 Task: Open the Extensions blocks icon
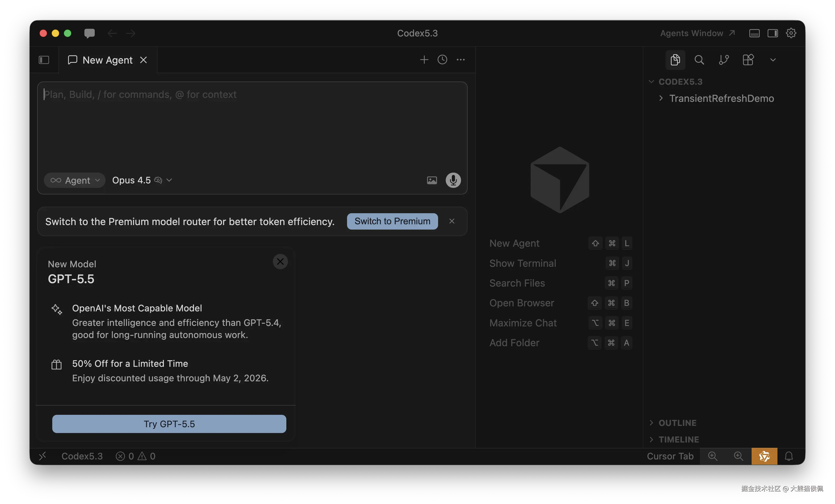(748, 60)
